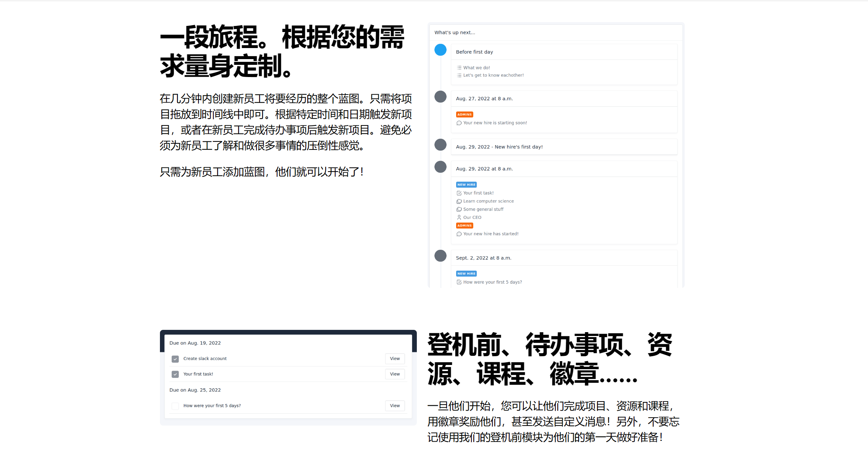Click the gray timeline dot for Aug. 27, 2022
868x466 pixels.
click(x=440, y=97)
